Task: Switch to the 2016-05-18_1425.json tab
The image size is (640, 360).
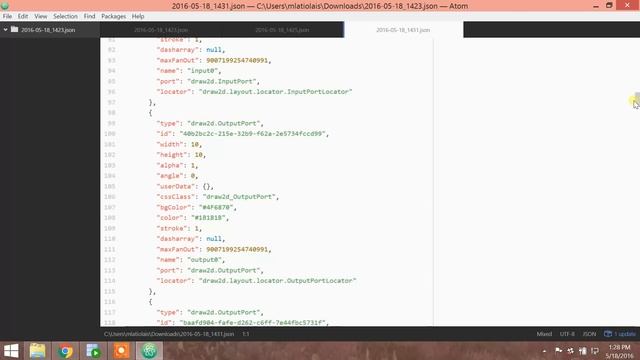Action: 282,30
